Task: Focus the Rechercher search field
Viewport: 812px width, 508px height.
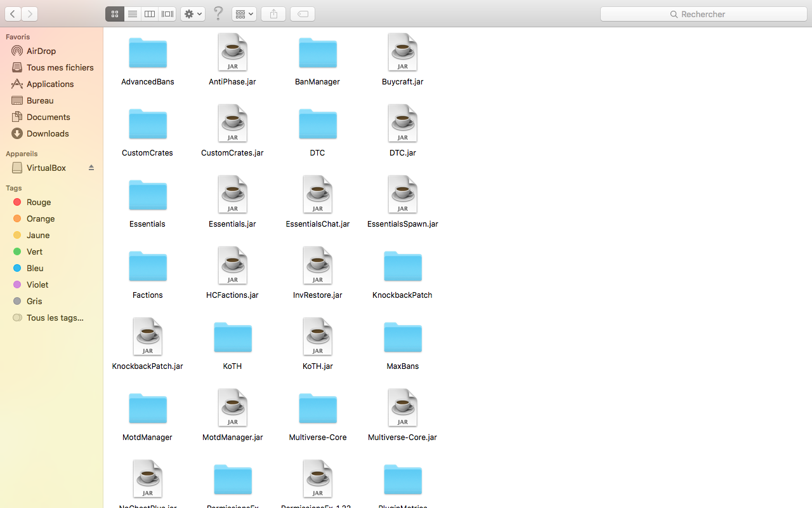Action: tap(704, 14)
